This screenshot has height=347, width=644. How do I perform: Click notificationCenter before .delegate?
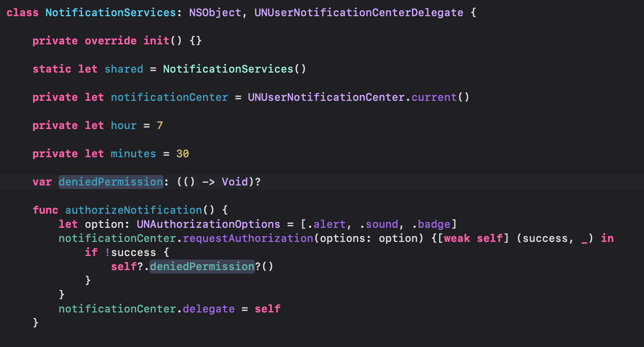(117, 309)
